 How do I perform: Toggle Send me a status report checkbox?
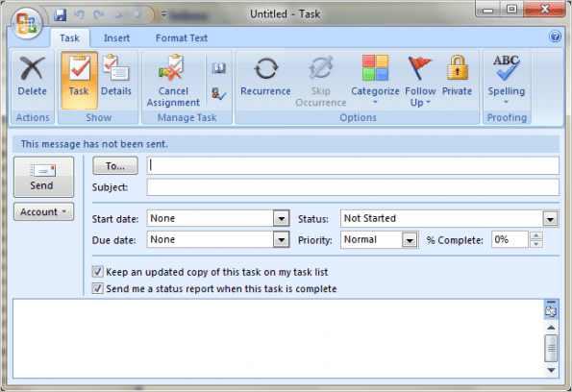[97, 288]
